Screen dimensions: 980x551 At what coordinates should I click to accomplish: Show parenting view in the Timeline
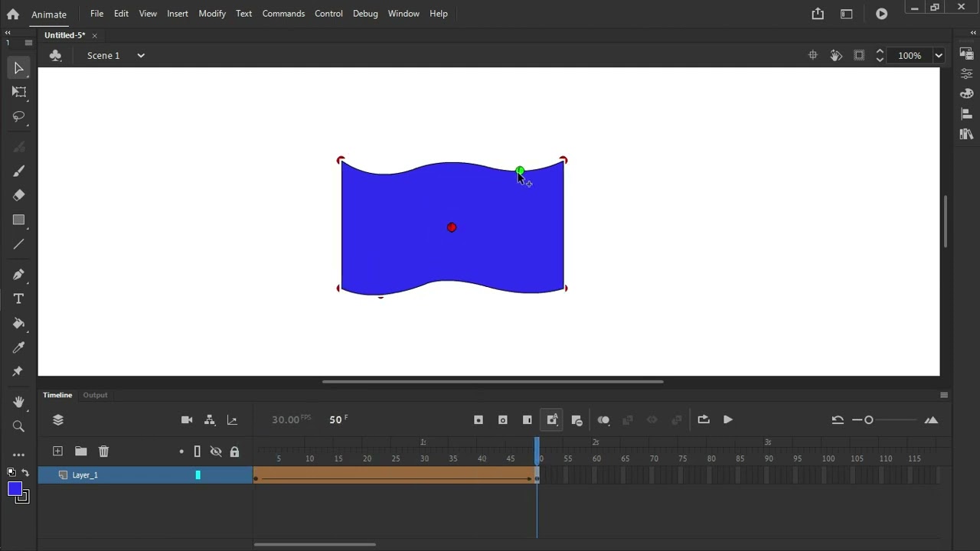[210, 419]
